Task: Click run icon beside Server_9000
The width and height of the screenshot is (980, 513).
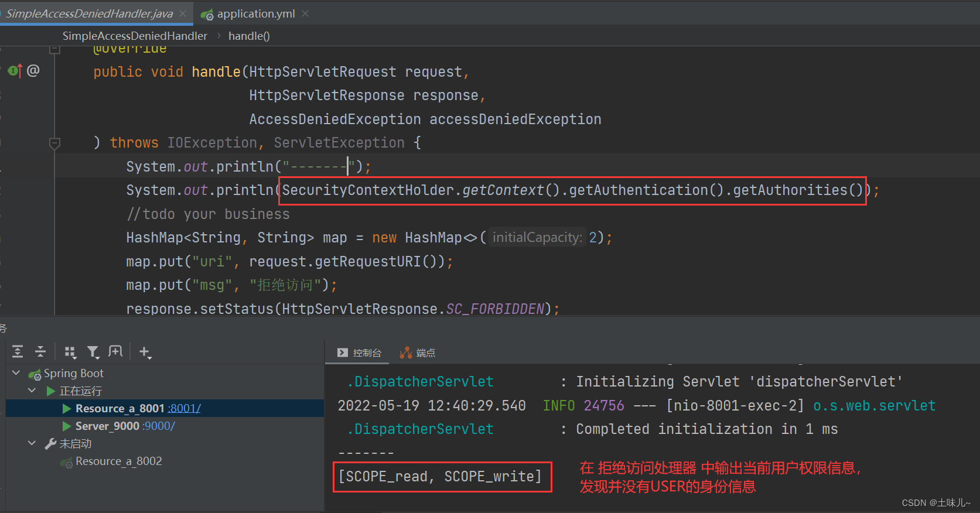Action: pyautogui.click(x=67, y=426)
